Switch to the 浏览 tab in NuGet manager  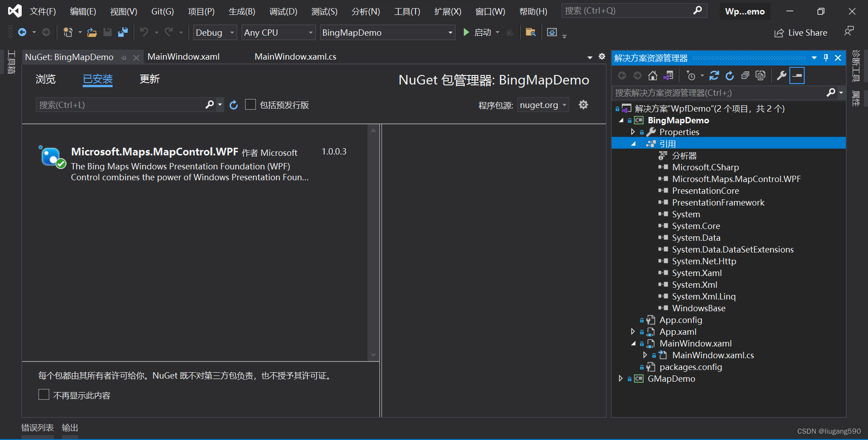(x=46, y=79)
